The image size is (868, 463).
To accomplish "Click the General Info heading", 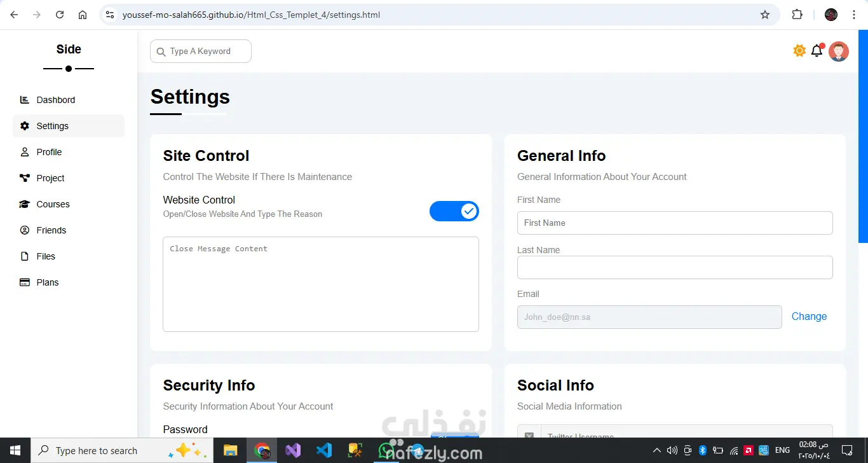I will [x=561, y=156].
